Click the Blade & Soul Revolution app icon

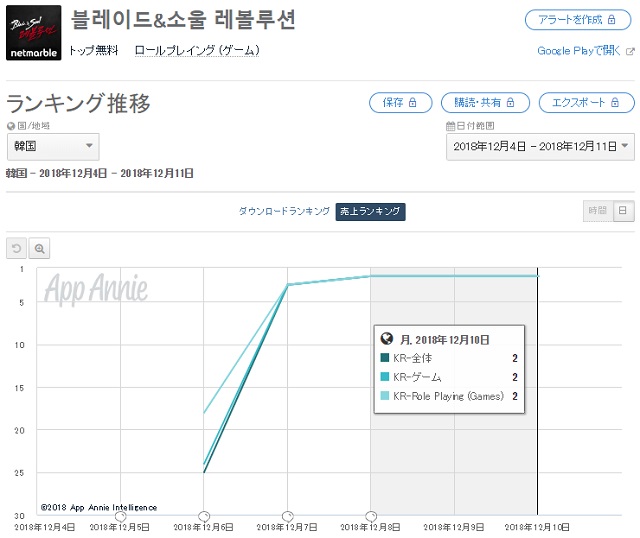coord(33,33)
